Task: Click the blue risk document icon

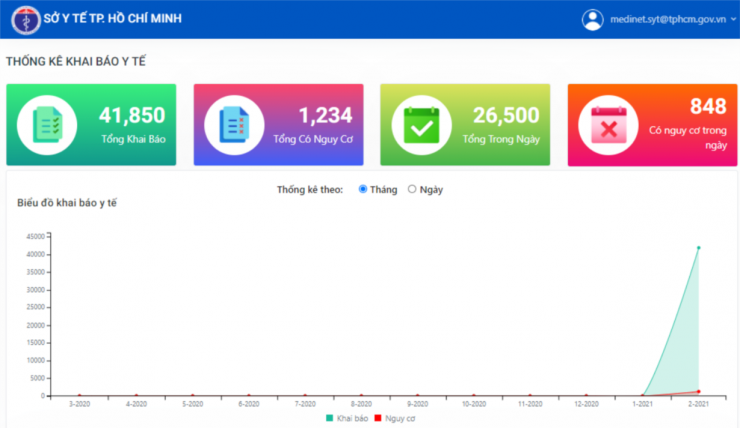Action: (x=235, y=125)
